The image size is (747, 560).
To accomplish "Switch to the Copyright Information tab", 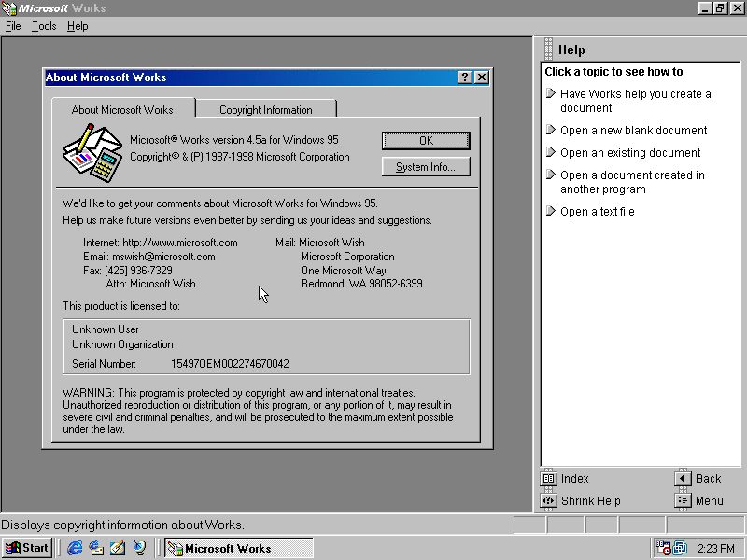I will click(265, 109).
